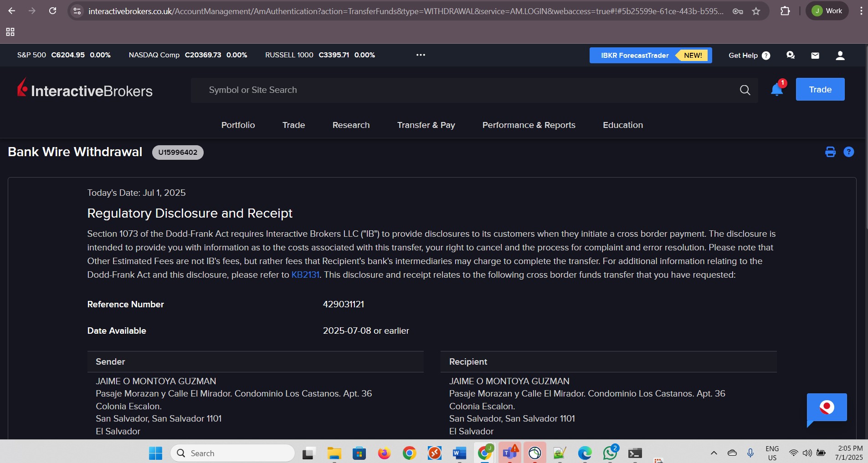
Task: Click the taskbar Search box
Action: pyautogui.click(x=233, y=453)
